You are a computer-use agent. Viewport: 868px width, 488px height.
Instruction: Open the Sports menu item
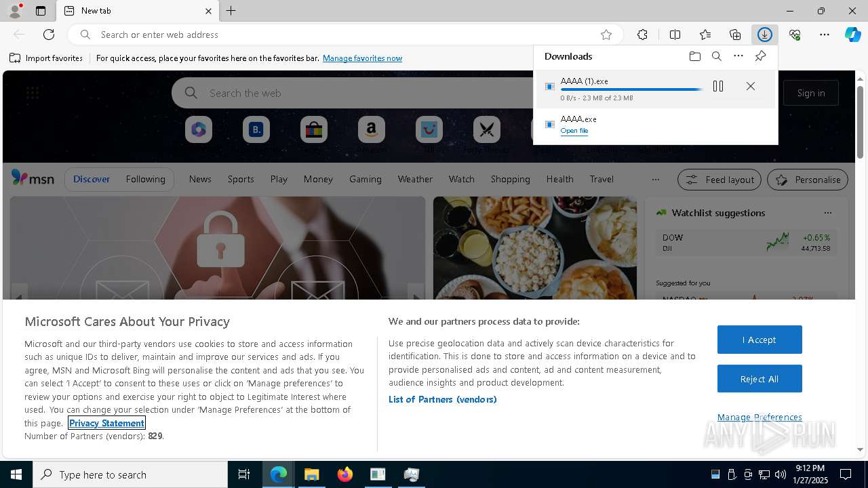pos(241,179)
